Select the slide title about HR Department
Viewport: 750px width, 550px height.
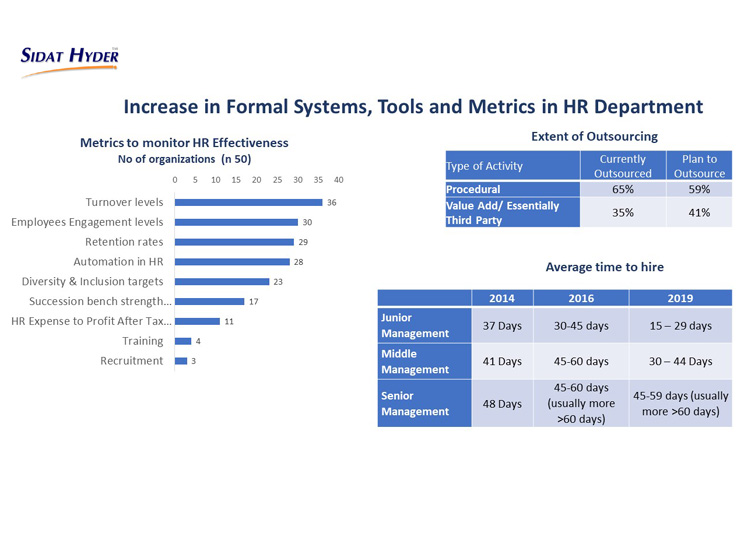point(413,106)
